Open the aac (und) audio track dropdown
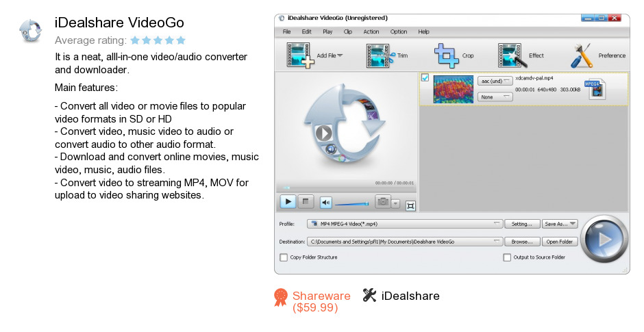The height and width of the screenshot is (332, 644). tap(495, 81)
